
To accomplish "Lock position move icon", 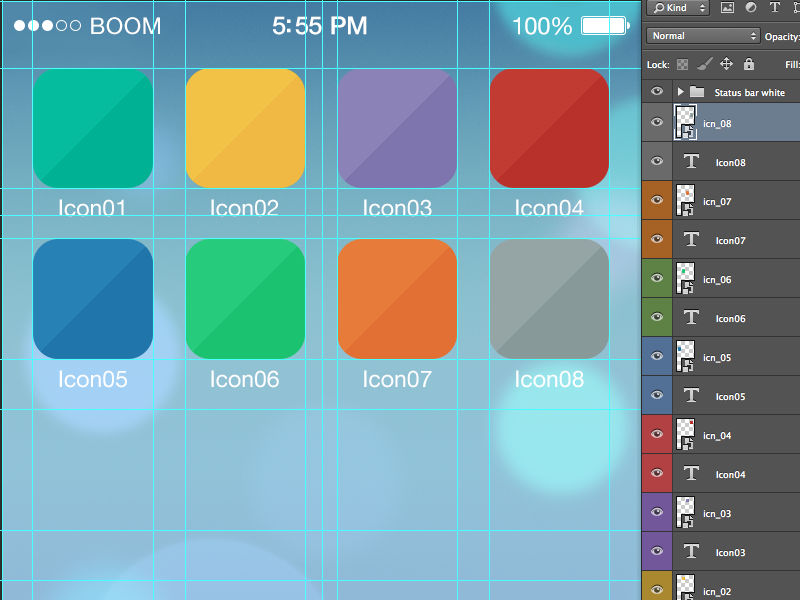I will tap(726, 64).
